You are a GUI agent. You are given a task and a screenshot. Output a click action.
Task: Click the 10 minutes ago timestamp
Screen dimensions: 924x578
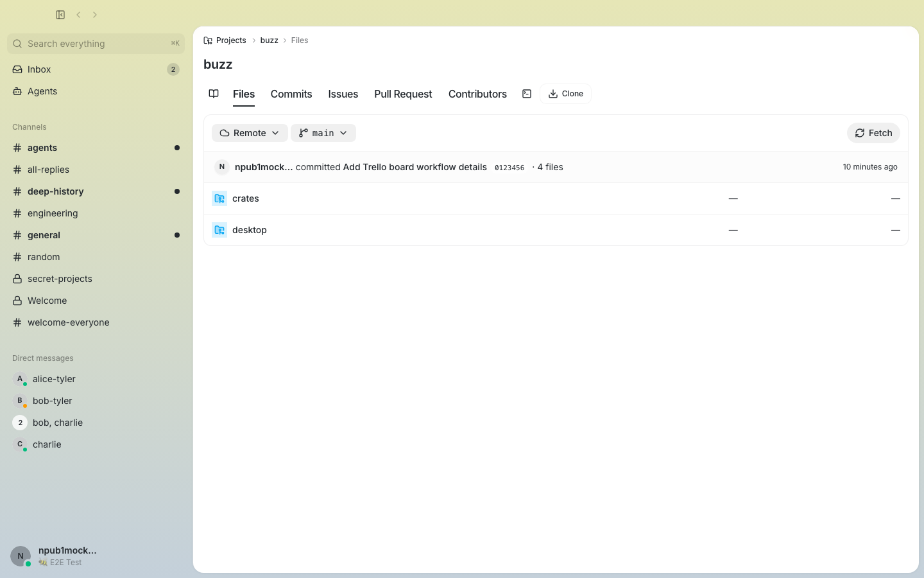point(870,167)
